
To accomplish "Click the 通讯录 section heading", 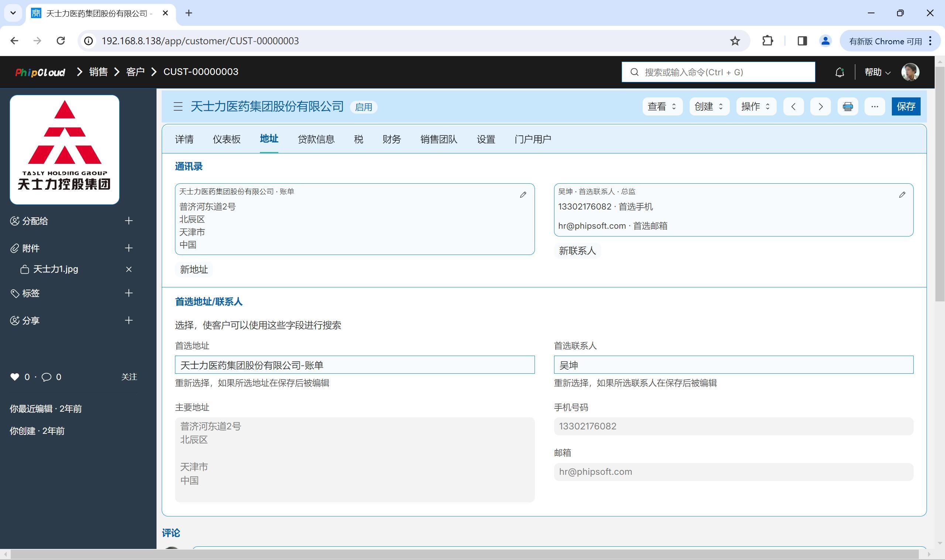I will coord(189,166).
